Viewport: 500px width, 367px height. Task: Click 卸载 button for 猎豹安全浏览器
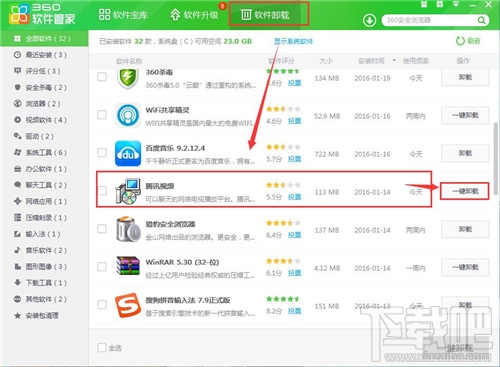pyautogui.click(x=465, y=229)
